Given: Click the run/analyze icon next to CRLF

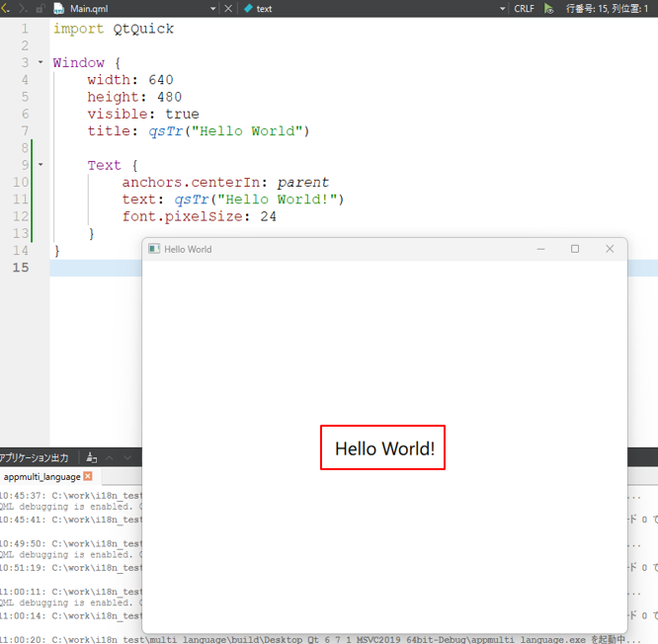Looking at the screenshot, I should pos(548,8).
